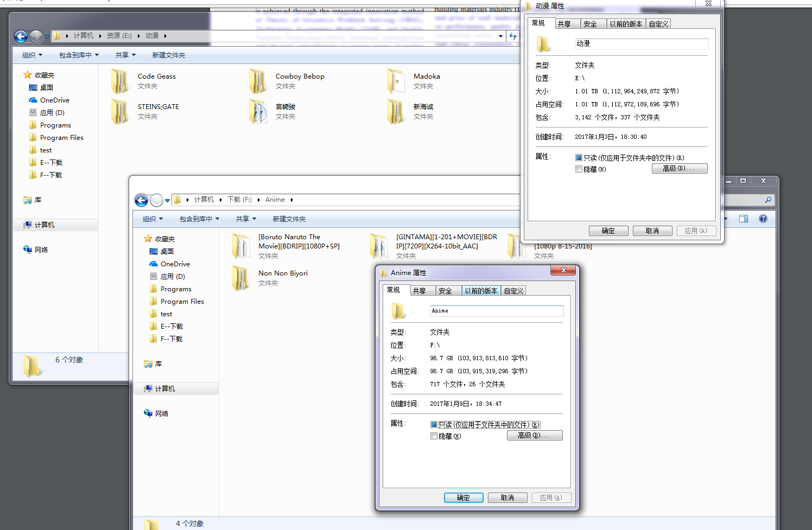Open the 新海诚 folder
The image size is (812, 530).
click(410, 111)
